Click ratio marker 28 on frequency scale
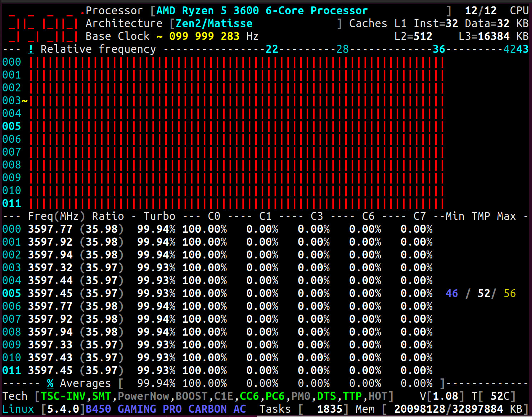 click(x=342, y=49)
